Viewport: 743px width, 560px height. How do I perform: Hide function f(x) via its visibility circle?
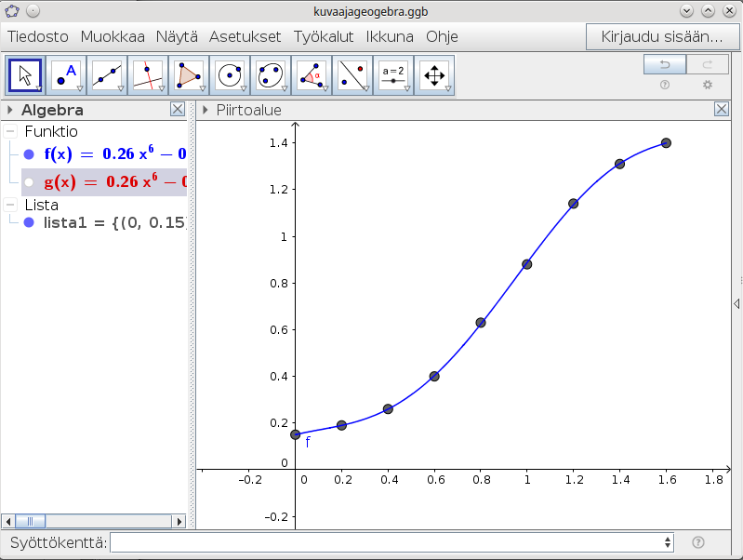pyautogui.click(x=29, y=155)
